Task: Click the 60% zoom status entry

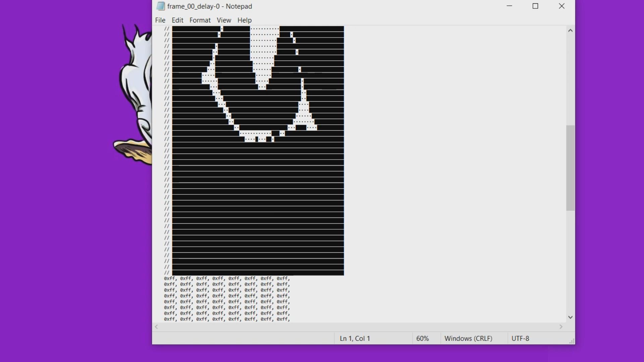Action: (x=423, y=339)
